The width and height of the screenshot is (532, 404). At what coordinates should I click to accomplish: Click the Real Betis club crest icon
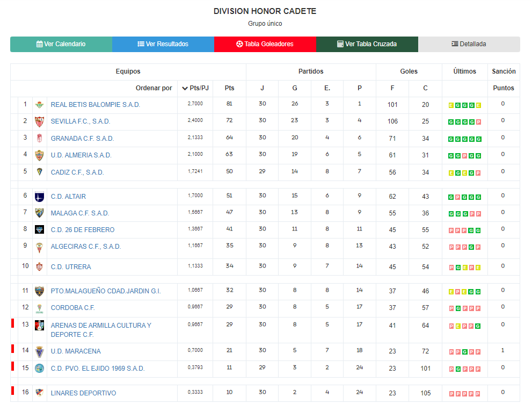click(x=39, y=105)
